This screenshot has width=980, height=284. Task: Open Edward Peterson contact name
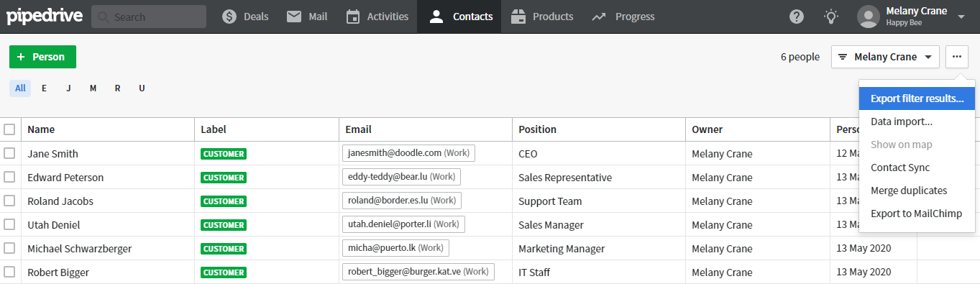coord(65,177)
